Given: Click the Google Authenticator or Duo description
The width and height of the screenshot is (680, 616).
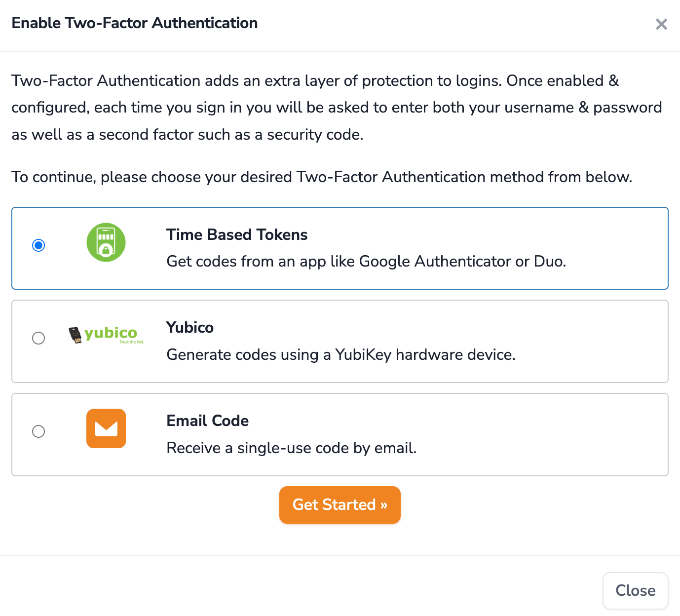Looking at the screenshot, I should pos(366,261).
